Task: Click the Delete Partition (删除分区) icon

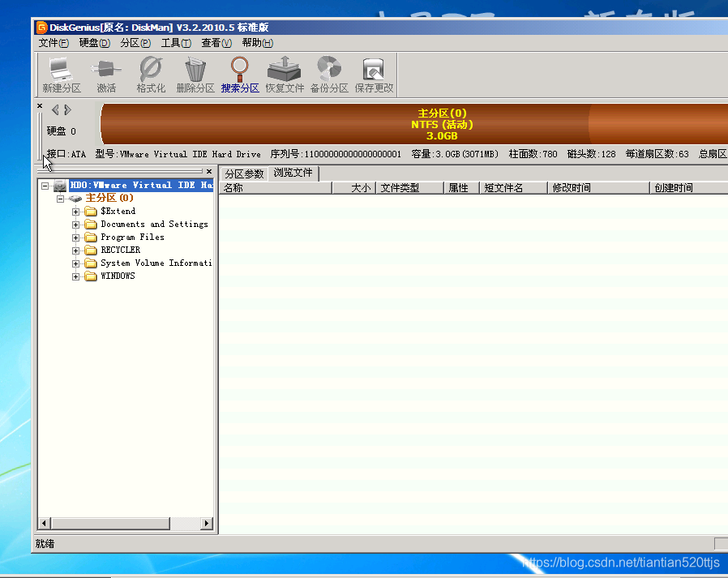Action: (195, 75)
